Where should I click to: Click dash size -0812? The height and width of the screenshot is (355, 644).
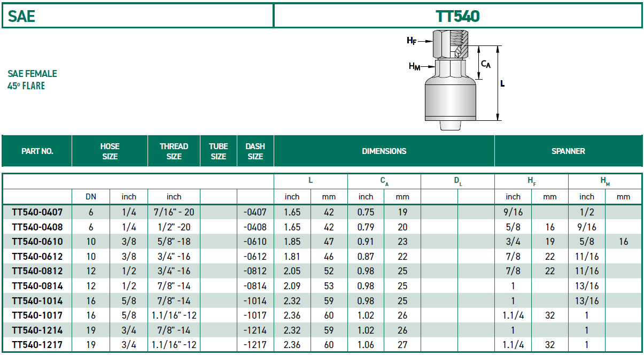pos(255,271)
